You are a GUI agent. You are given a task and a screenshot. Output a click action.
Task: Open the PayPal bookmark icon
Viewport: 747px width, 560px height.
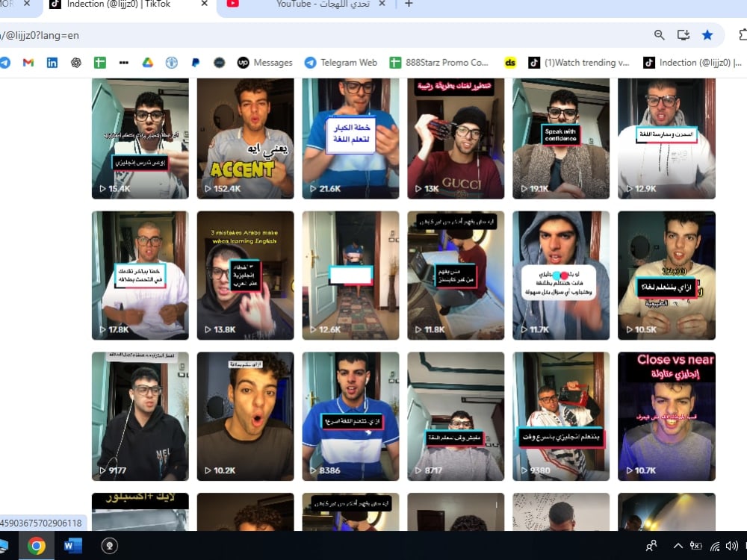pyautogui.click(x=195, y=63)
